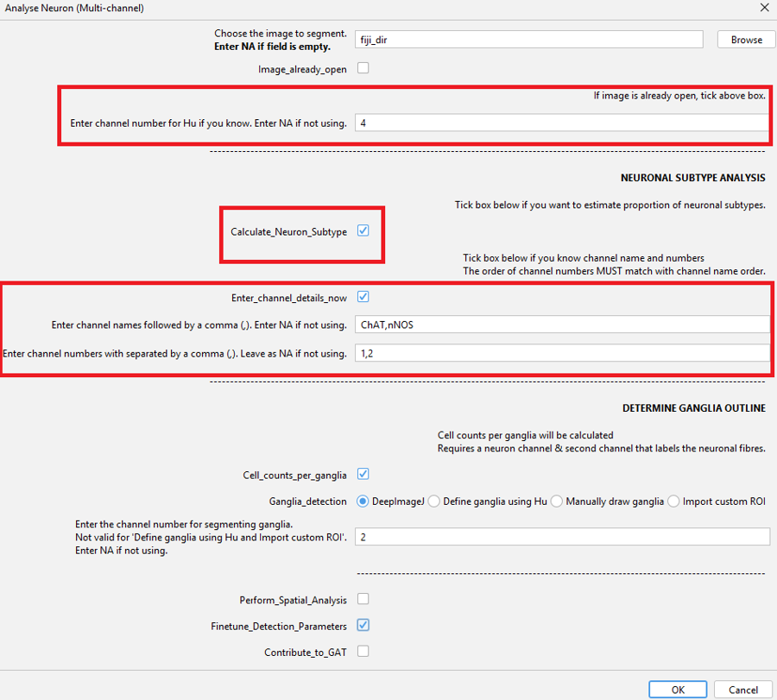Select the DeepImageJ ganglia detection option
This screenshot has width=777, height=700.
click(363, 501)
